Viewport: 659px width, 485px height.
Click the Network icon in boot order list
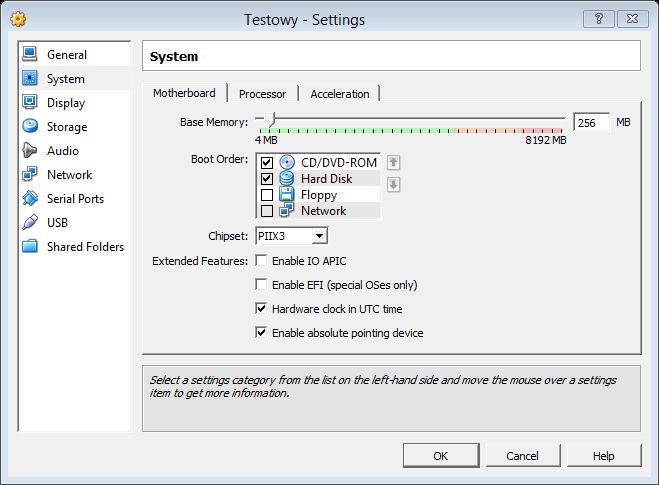point(287,210)
